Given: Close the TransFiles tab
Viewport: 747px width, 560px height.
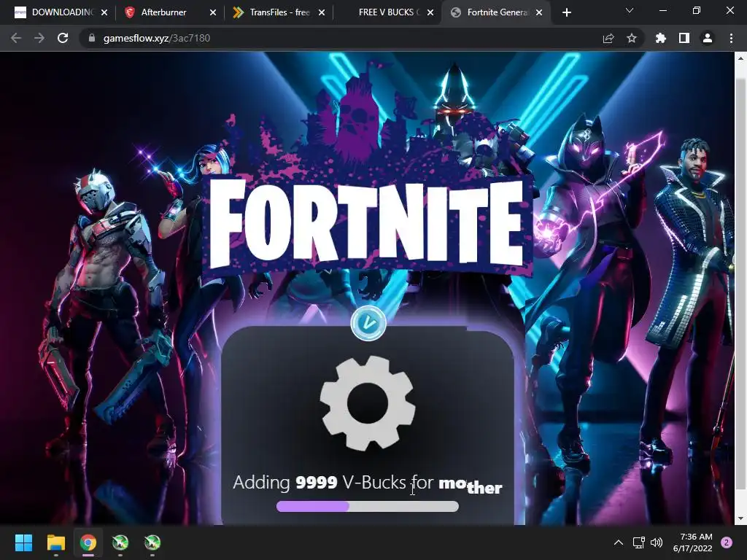Looking at the screenshot, I should pos(322,13).
